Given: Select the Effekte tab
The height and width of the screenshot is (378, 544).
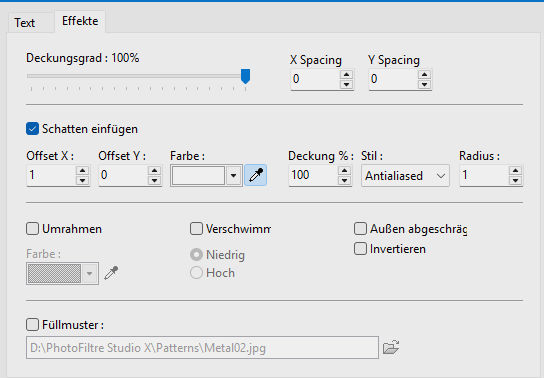Looking at the screenshot, I should (x=80, y=21).
